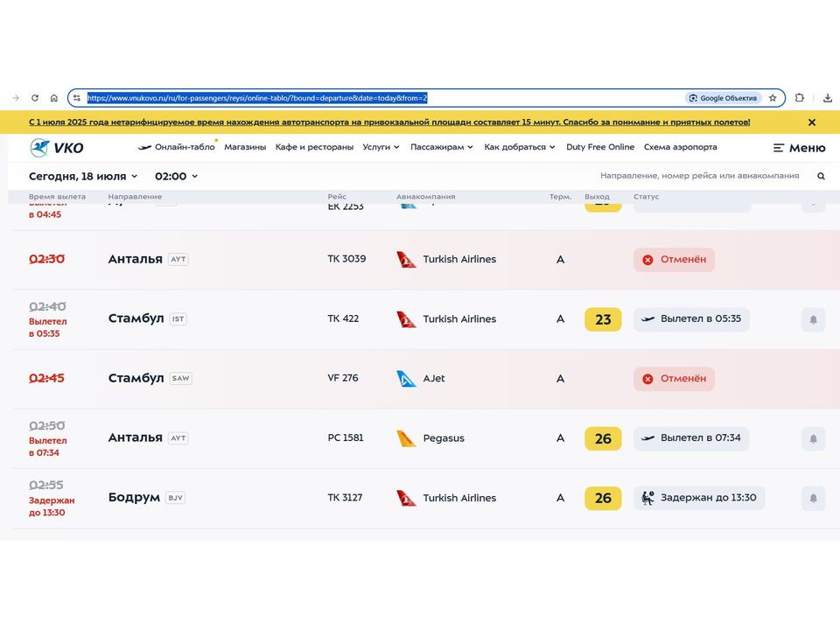The height and width of the screenshot is (630, 840).
Task: Click the Google Объектив lens button
Action: pos(724,98)
